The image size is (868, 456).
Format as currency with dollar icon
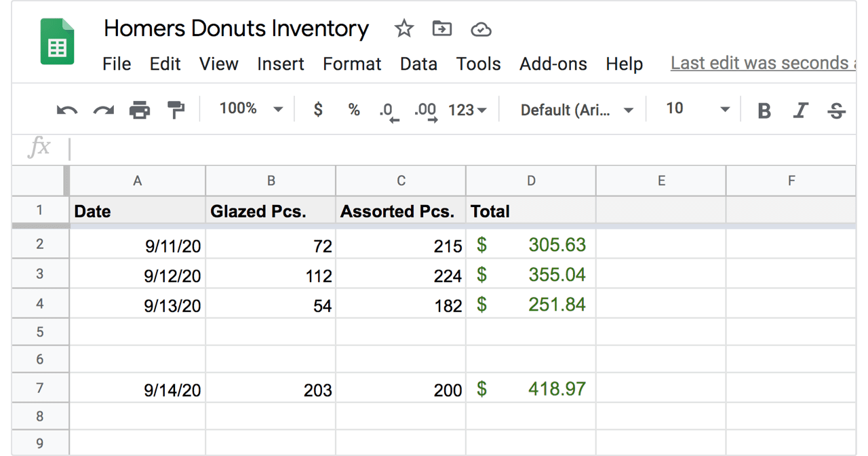click(318, 109)
